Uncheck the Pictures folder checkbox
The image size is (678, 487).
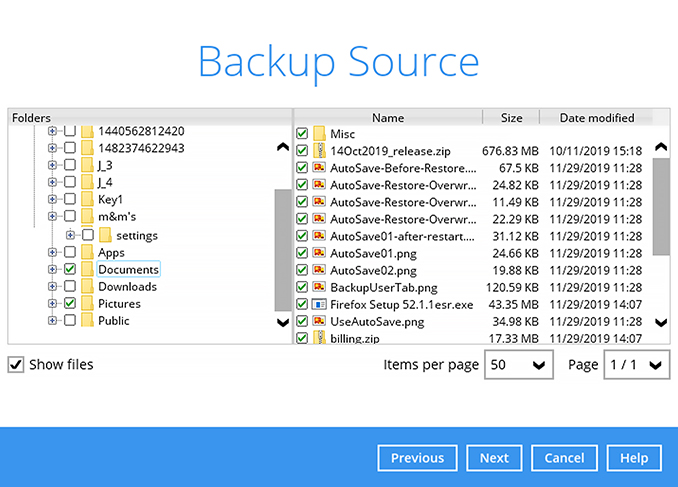[x=70, y=303]
